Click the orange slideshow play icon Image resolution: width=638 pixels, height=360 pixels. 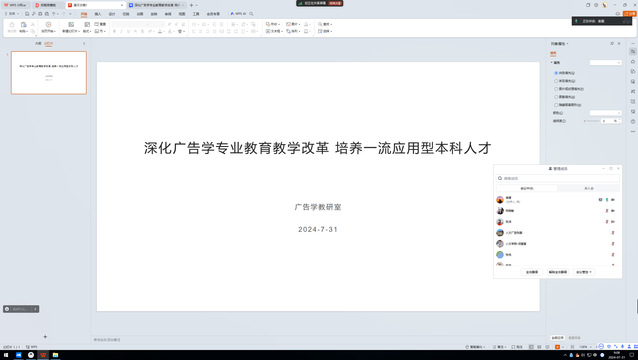tap(557, 347)
